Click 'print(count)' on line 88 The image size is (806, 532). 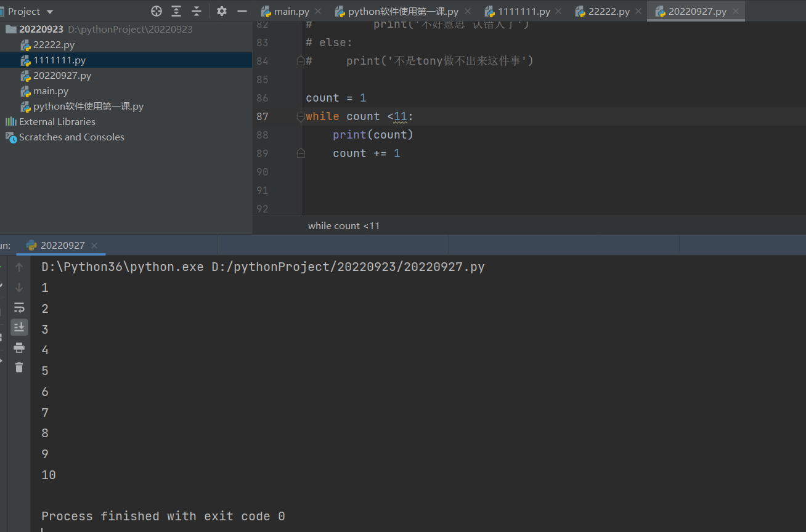point(373,135)
